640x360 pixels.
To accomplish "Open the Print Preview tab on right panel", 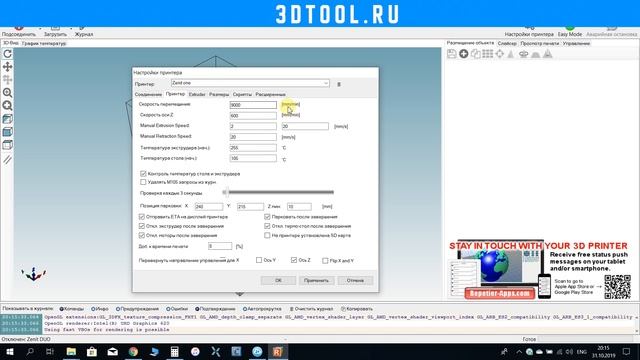I will [x=540, y=43].
